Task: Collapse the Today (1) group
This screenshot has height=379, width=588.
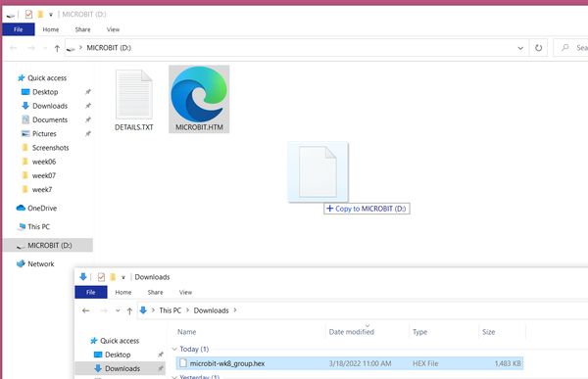Action: [x=174, y=349]
